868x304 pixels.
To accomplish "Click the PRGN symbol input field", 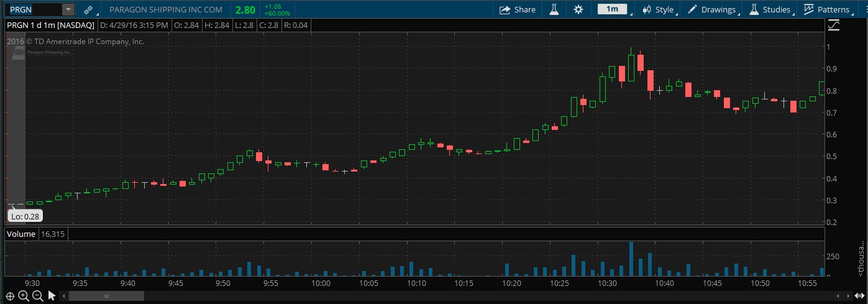I will tap(34, 10).
